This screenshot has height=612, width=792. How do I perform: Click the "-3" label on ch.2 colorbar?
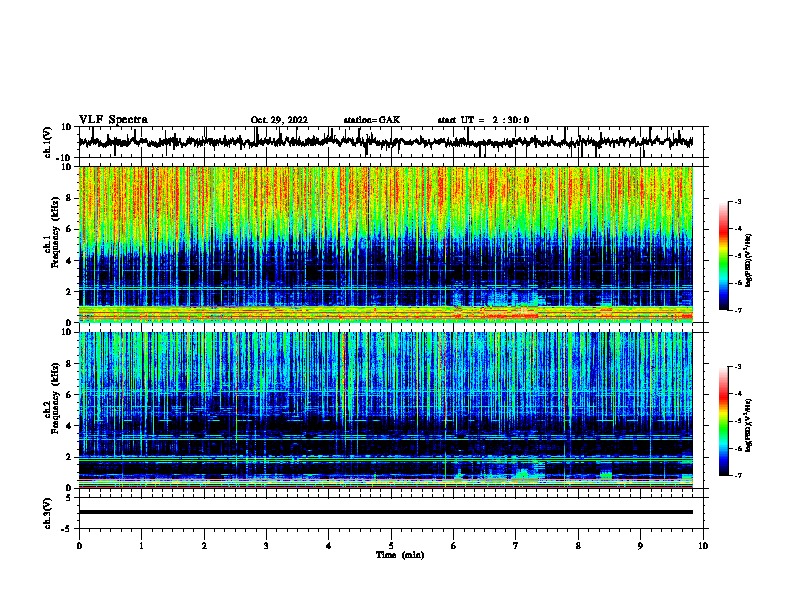[737, 367]
